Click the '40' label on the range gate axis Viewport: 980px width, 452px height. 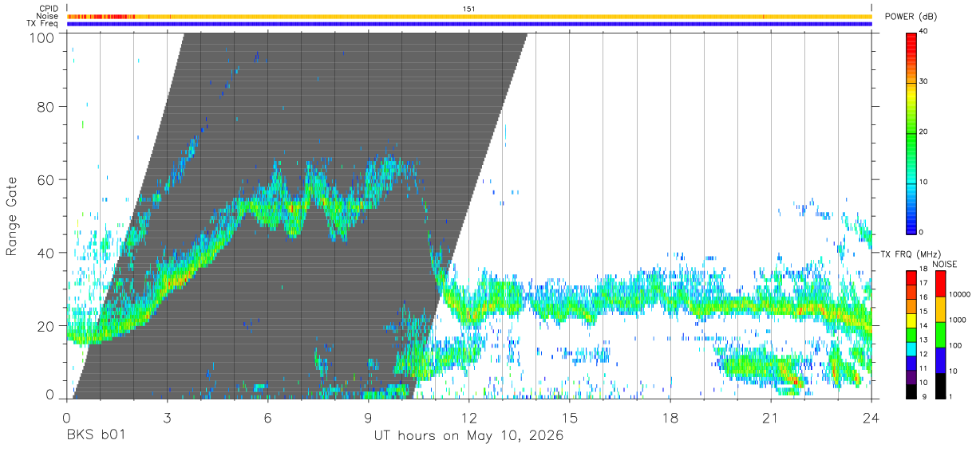click(x=45, y=253)
